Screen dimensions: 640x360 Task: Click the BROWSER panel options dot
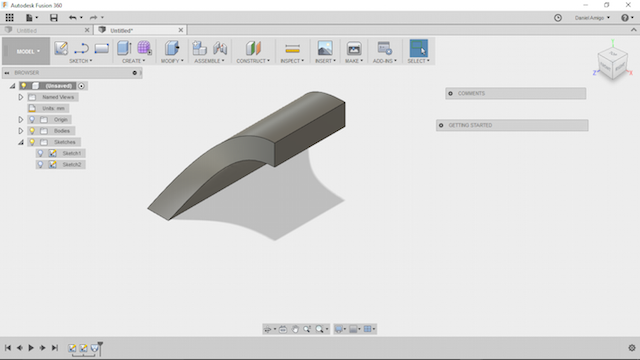pyautogui.click(x=134, y=73)
